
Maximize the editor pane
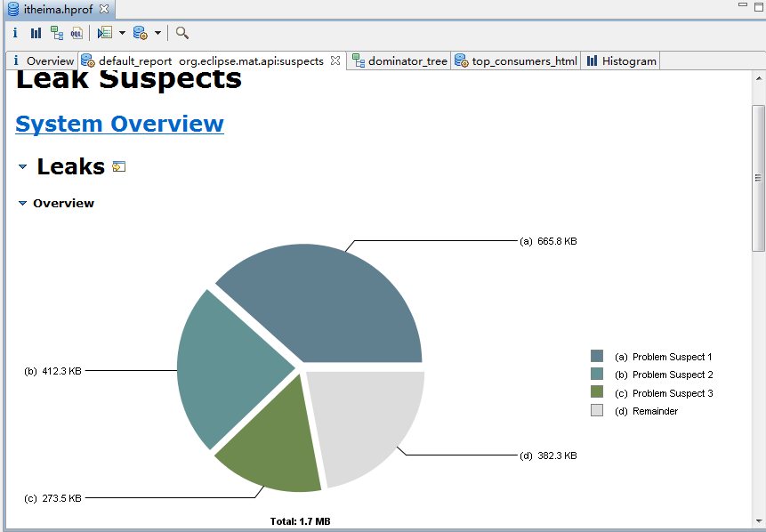pos(759,6)
